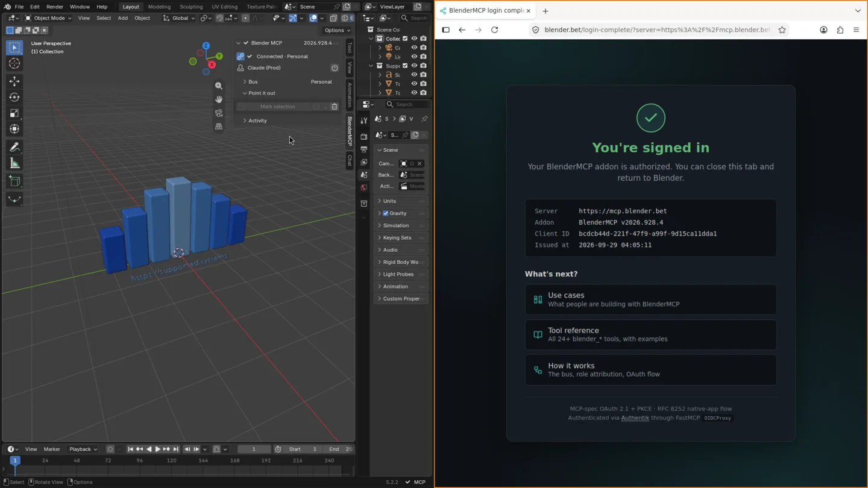Click the browser reload icon
The width and height of the screenshot is (868, 488).
495,30
